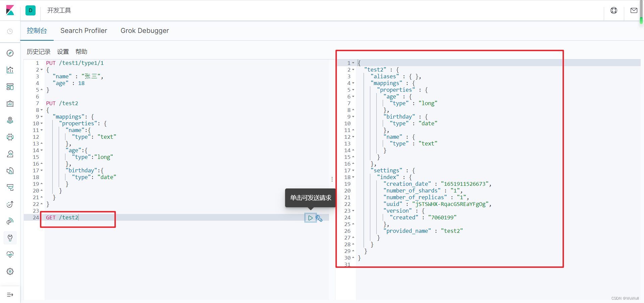Click number_of_replicas line in output
Screen dimensions: 644x303
coord(426,198)
